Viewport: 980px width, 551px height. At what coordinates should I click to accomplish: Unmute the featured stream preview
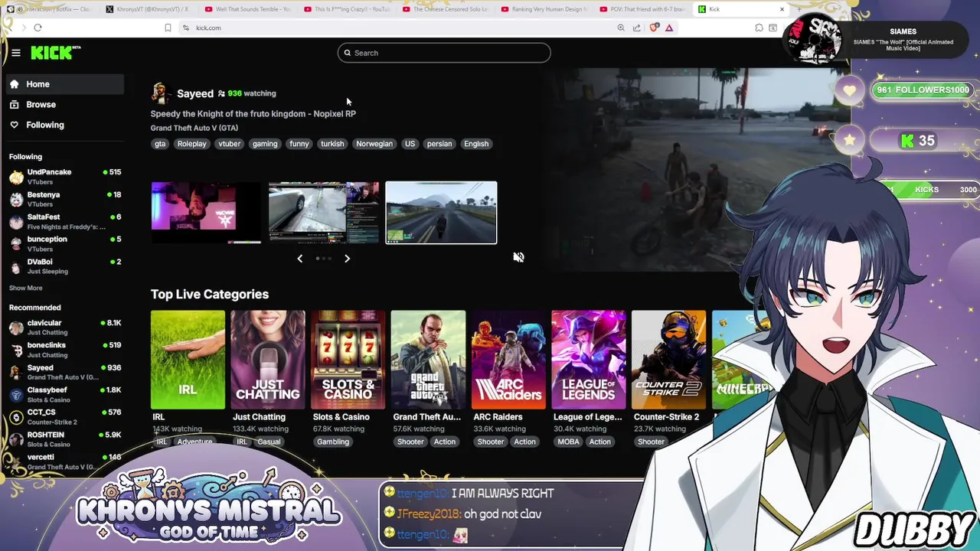518,257
